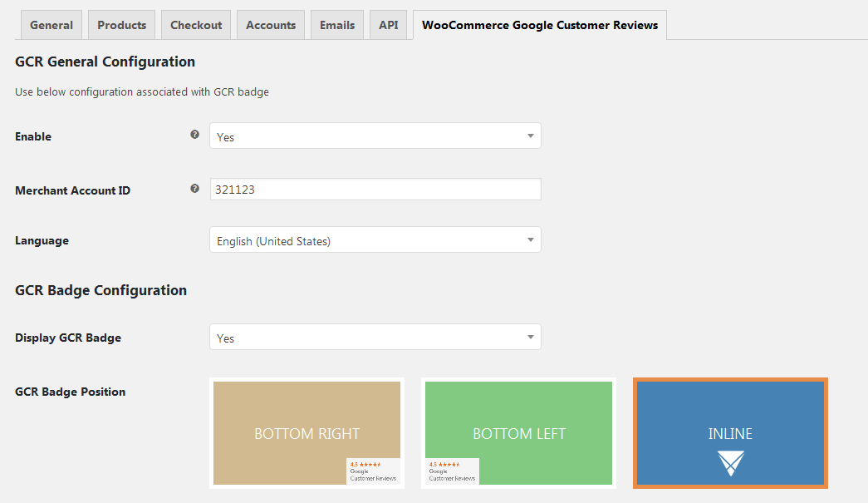Image resolution: width=868 pixels, height=503 pixels.
Task: Click the Google Customer Reviews badge in the tan tile
Action: pos(373,471)
